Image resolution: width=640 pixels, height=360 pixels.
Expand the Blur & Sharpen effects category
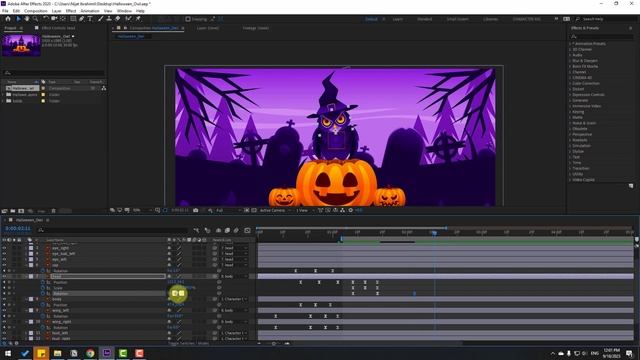(x=570, y=60)
